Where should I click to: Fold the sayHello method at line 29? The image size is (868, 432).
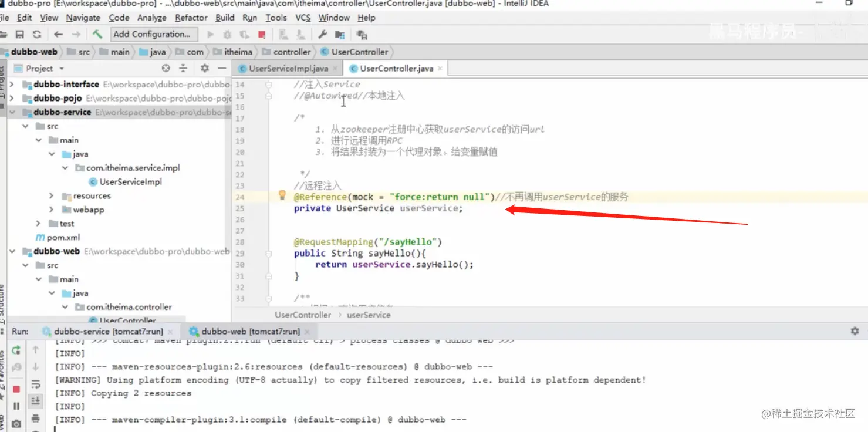[x=269, y=254]
